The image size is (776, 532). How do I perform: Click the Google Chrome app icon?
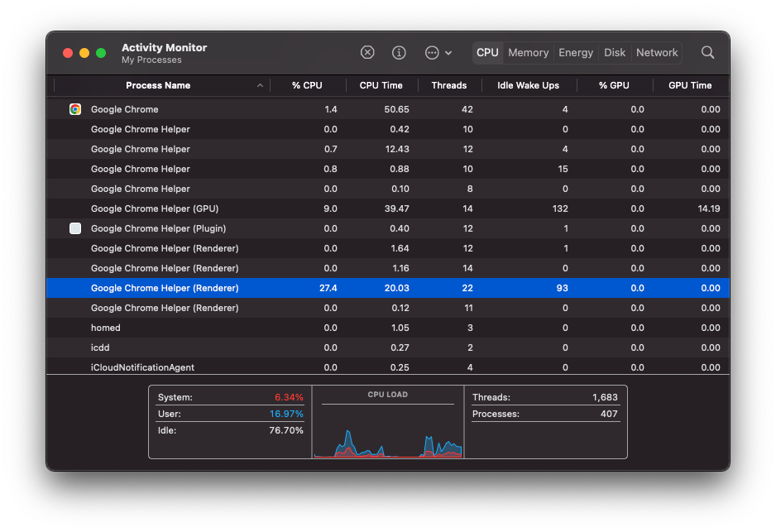click(75, 109)
